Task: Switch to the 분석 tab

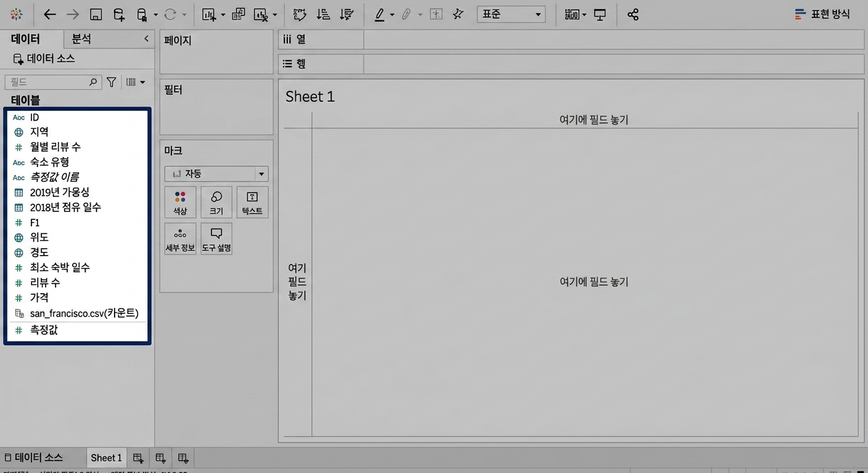Action: 81,39
